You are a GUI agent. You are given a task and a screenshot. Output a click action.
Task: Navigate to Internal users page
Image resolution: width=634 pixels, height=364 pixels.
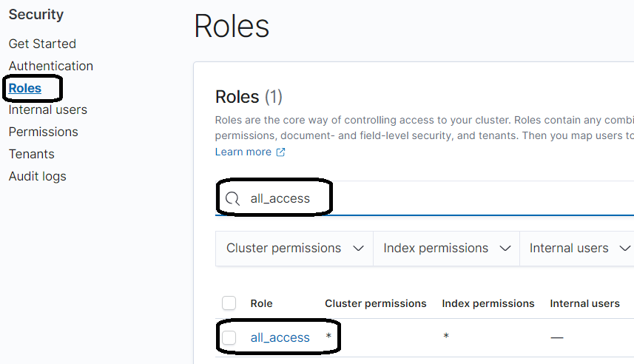pos(47,109)
